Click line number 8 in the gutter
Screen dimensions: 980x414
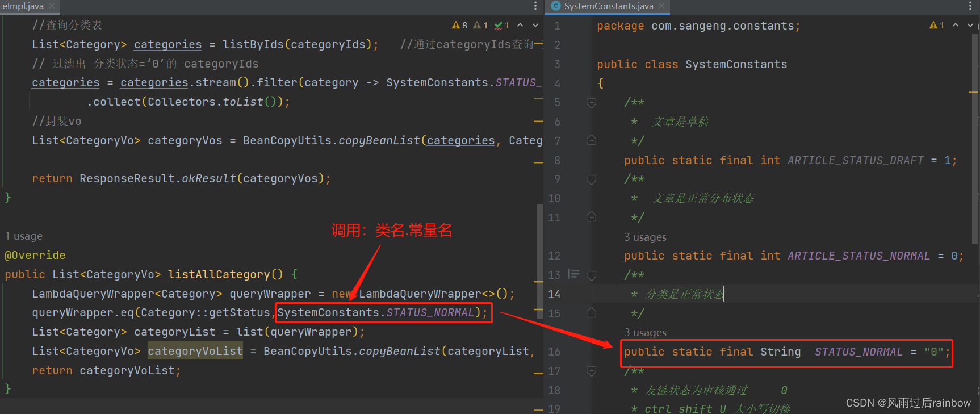tap(557, 160)
